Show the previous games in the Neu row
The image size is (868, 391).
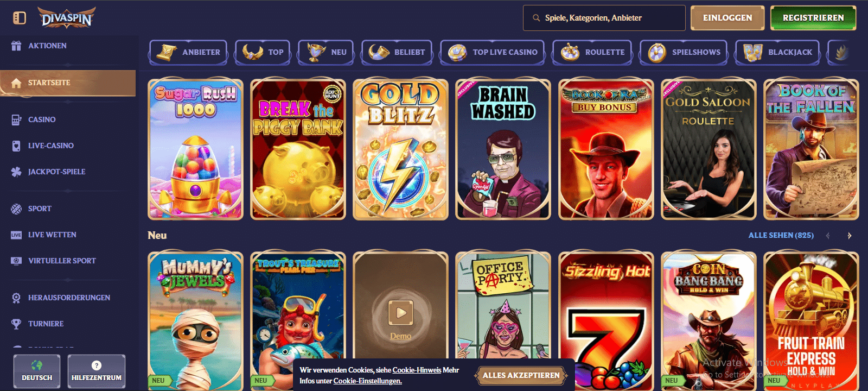click(828, 236)
